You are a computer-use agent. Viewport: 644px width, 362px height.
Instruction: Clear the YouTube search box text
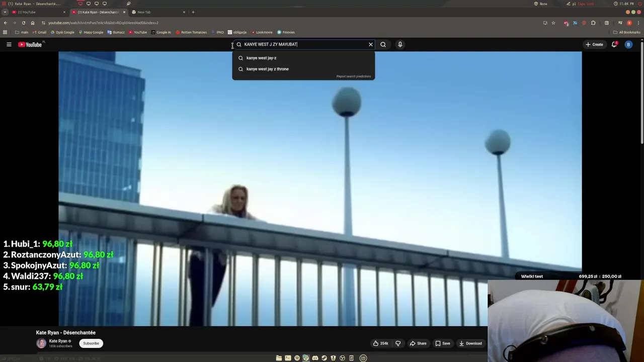point(371,44)
